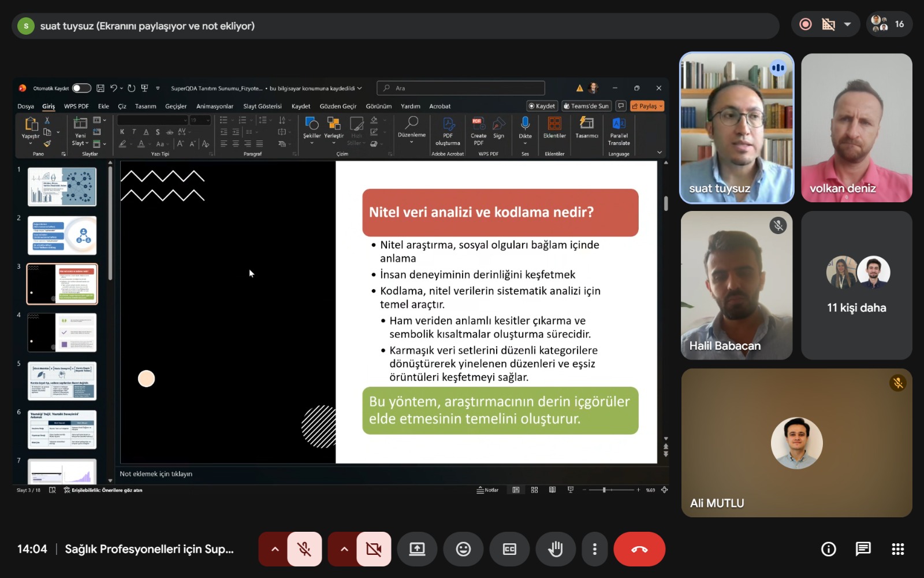
Task: Click the Cut scissors icon in Pano group
Action: pyautogui.click(x=47, y=120)
